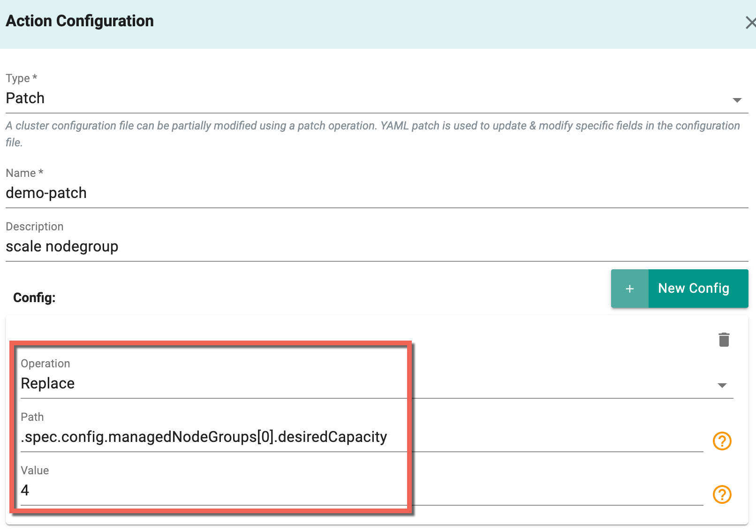Delete config using the trash icon
Screen dimensions: 756x532
click(724, 340)
